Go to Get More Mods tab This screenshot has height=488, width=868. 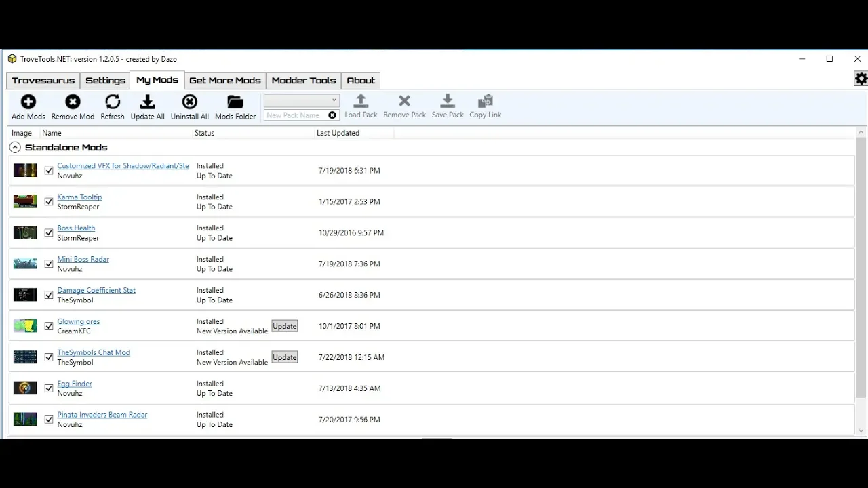click(x=225, y=80)
